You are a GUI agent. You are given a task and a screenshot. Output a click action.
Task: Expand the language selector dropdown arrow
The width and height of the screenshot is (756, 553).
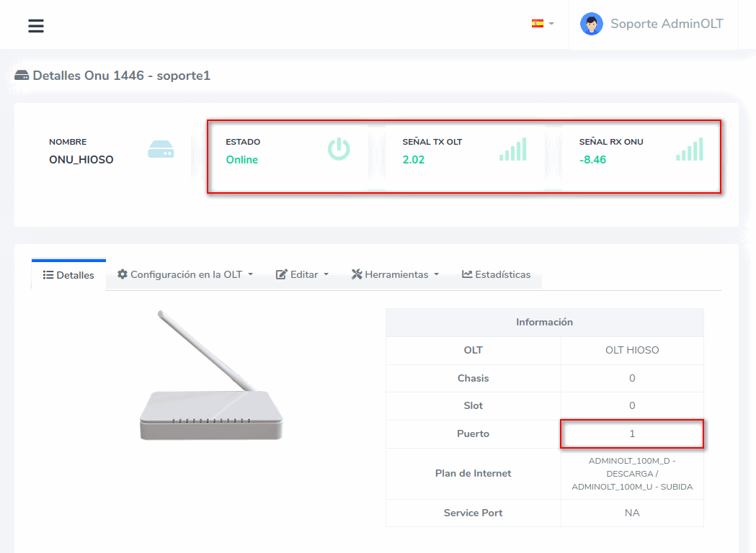(551, 24)
